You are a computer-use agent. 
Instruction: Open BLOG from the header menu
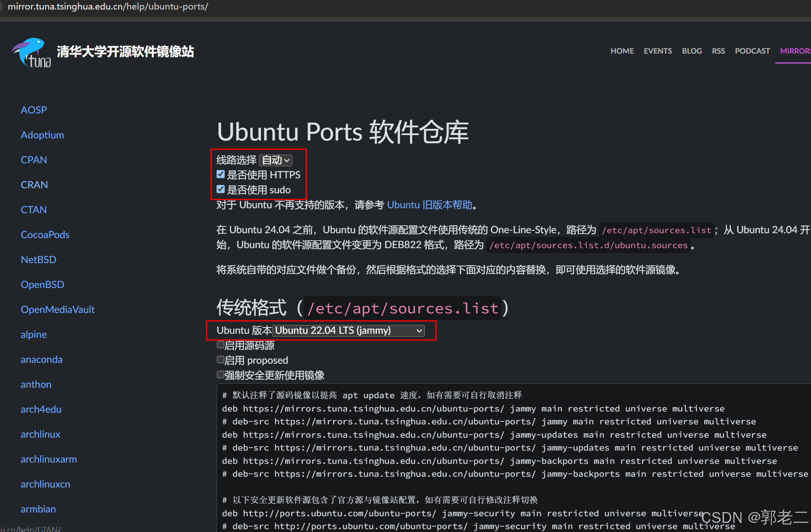click(692, 51)
